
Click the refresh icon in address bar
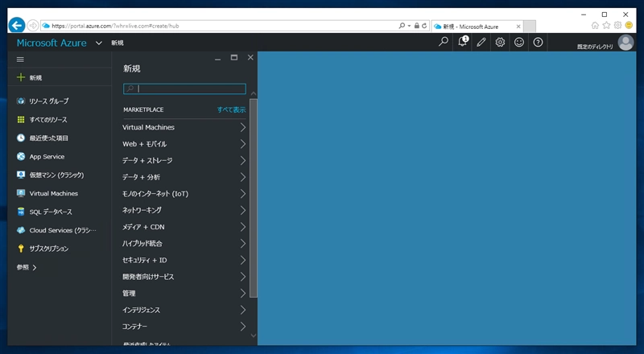(x=424, y=26)
